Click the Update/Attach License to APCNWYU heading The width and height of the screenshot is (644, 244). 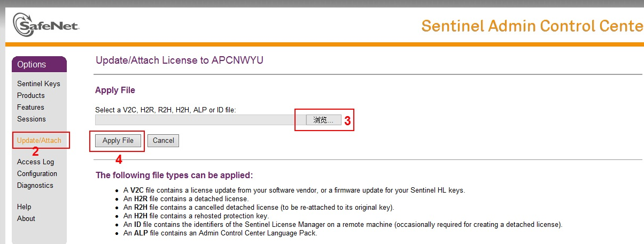180,60
